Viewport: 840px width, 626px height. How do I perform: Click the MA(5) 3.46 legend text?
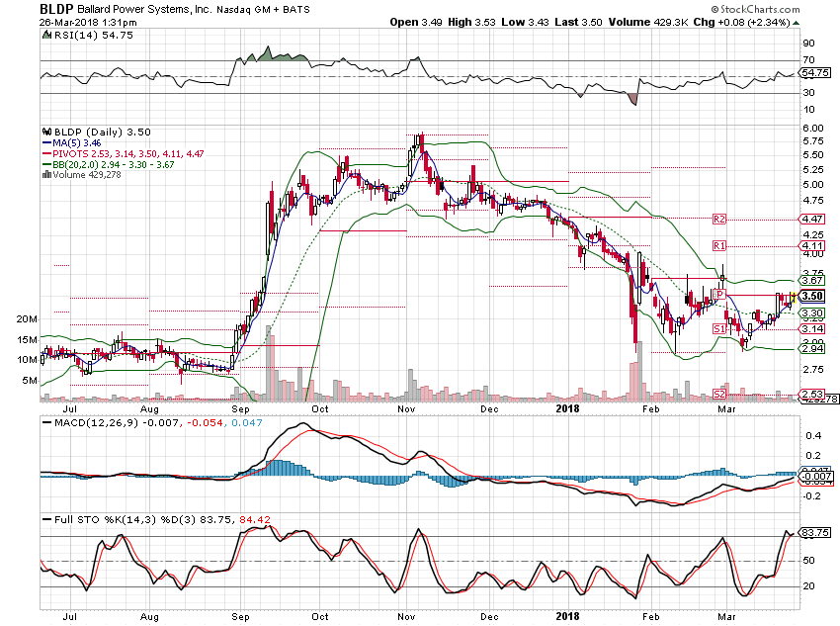point(77,143)
